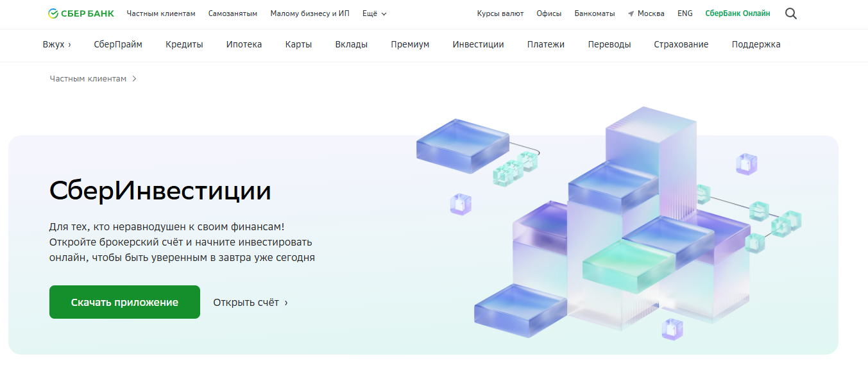Open Малому бизнесу и ИП section
The height and width of the screenshot is (370, 868).
[310, 13]
